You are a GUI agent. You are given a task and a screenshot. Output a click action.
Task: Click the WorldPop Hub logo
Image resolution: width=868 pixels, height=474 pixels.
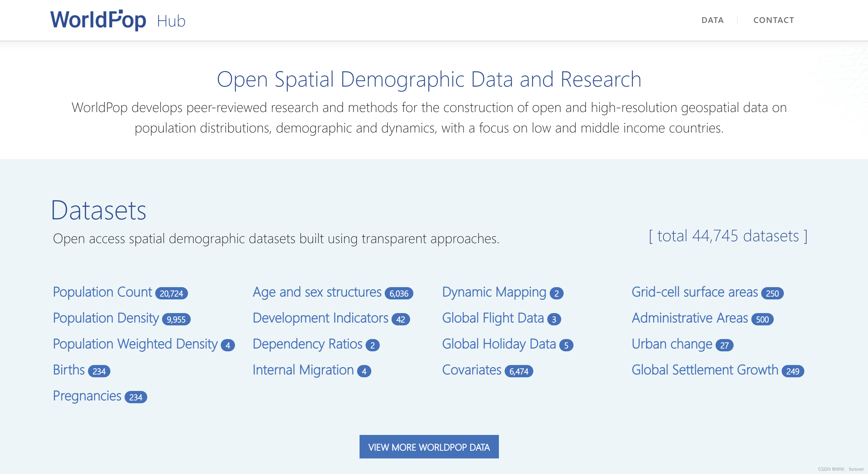(117, 20)
